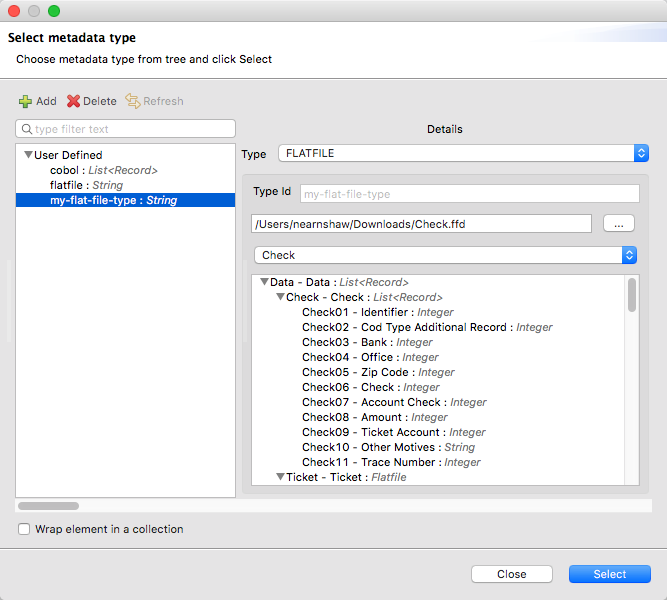Enable Wrap element in a collection
The image size is (667, 600).
click(24, 529)
